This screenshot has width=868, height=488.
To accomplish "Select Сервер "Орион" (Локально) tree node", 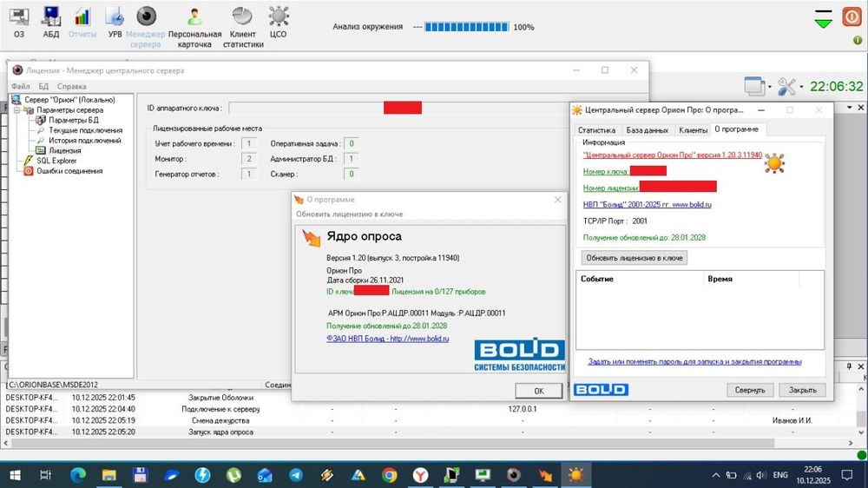I will pos(69,100).
